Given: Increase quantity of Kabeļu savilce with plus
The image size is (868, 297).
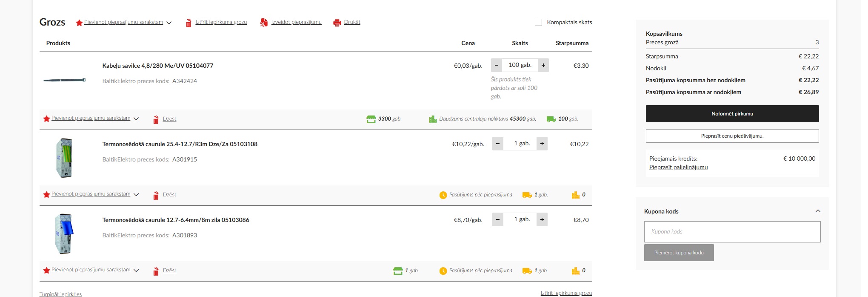Looking at the screenshot, I should pyautogui.click(x=543, y=65).
